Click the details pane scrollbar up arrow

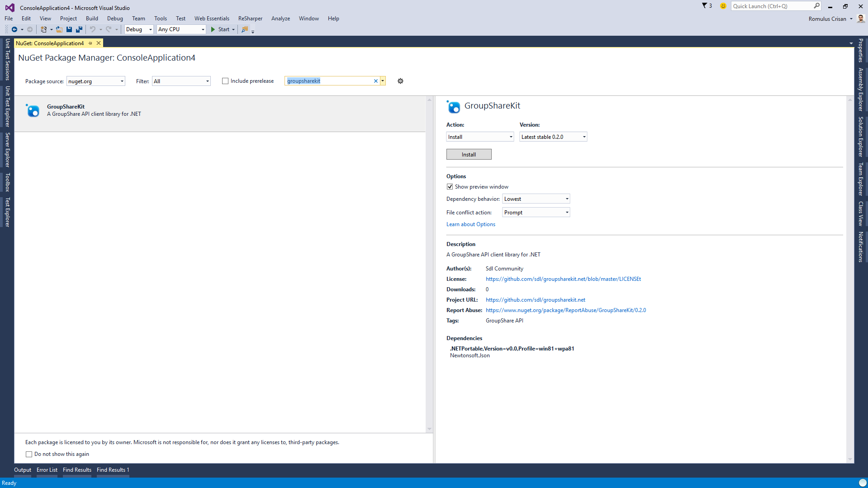click(x=850, y=99)
